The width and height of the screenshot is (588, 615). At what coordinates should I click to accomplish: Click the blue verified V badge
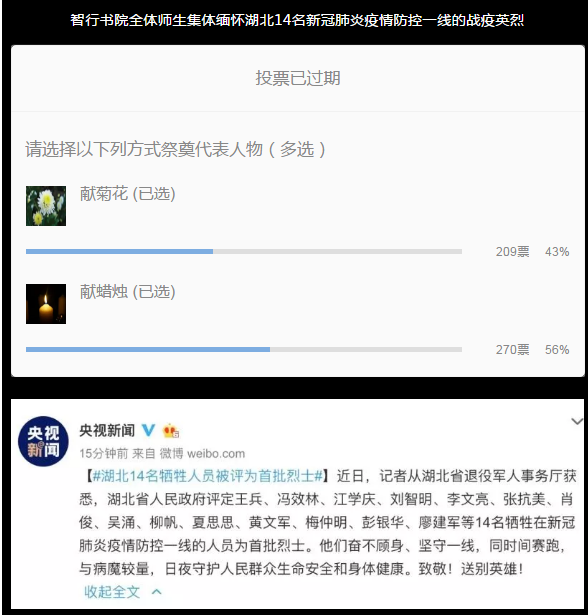(x=148, y=431)
